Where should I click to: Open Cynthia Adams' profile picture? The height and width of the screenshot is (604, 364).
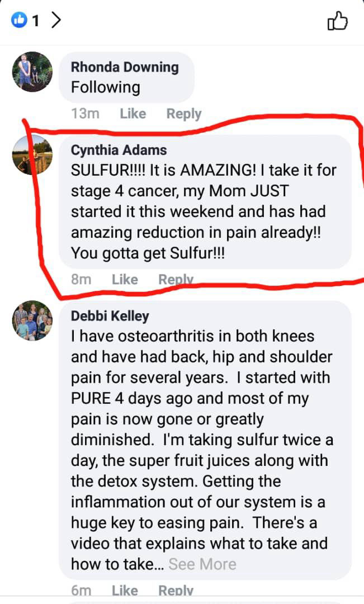[x=32, y=154]
